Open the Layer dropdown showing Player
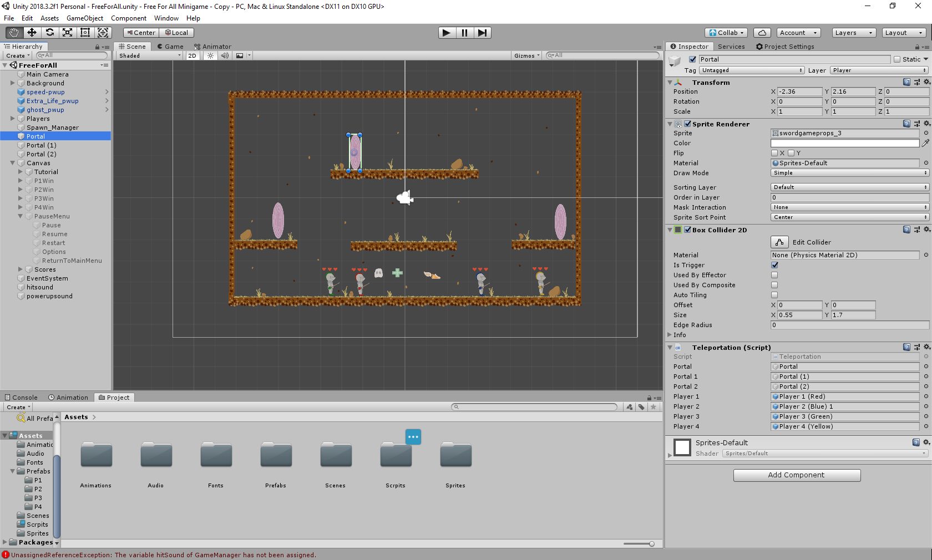This screenshot has height=560, width=932. point(879,70)
